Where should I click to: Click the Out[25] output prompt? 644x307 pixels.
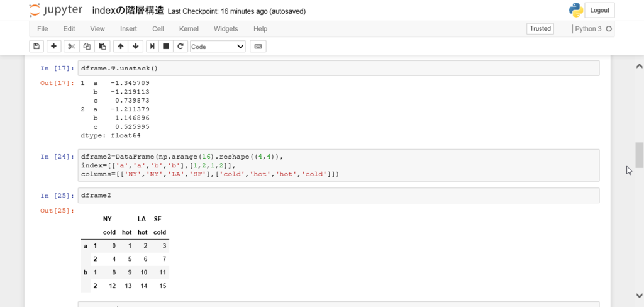tap(57, 211)
